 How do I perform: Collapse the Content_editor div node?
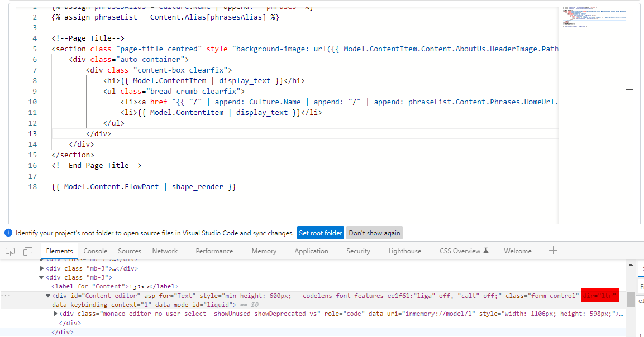(47, 296)
